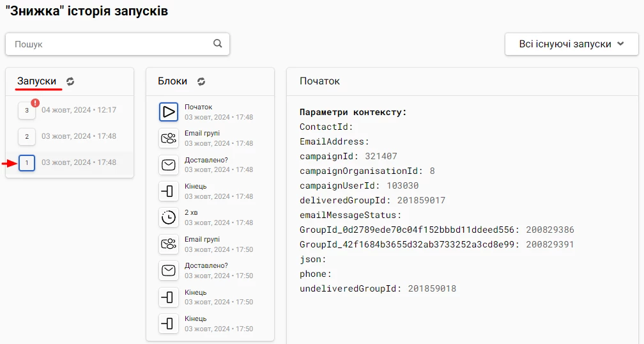644x344 pixels.
Task: Click the Початок block label
Action: (198, 107)
